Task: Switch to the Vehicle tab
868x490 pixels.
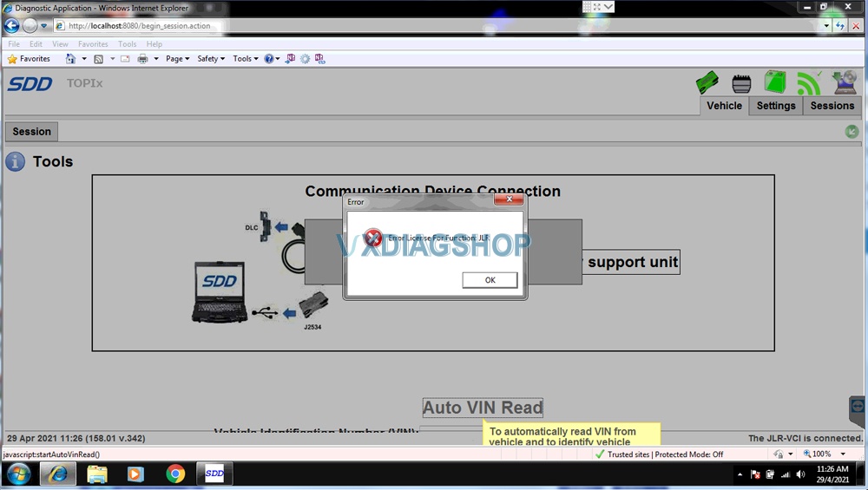Action: 724,106
